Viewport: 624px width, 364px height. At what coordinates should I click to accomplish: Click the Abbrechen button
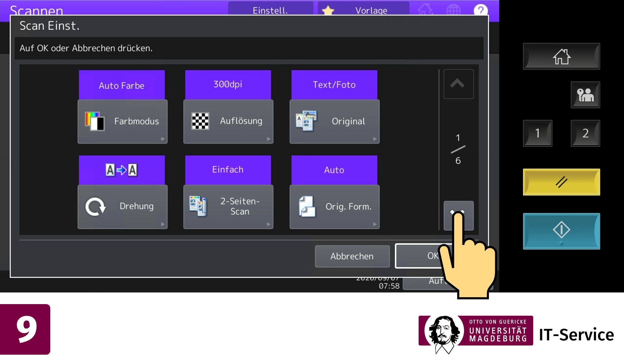tap(352, 256)
